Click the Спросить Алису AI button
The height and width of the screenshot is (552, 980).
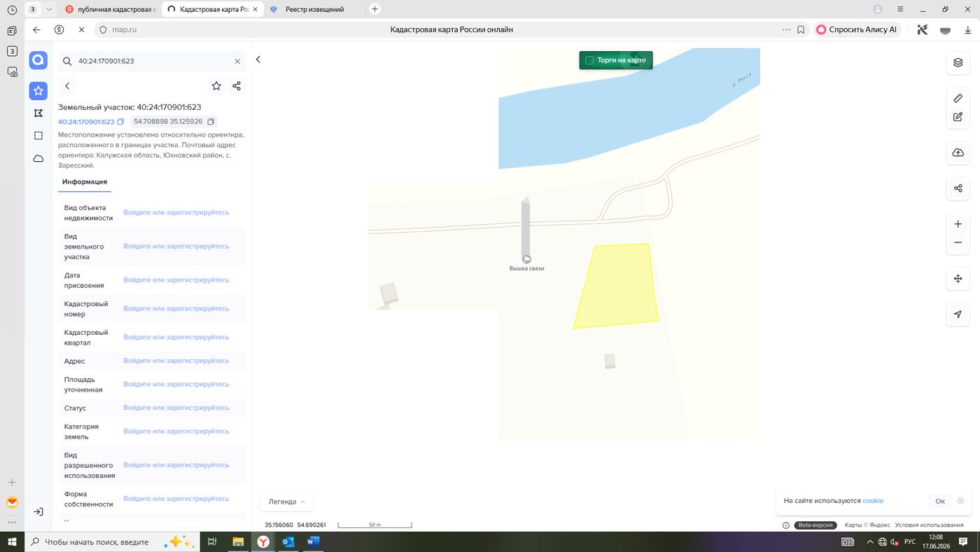857,30
